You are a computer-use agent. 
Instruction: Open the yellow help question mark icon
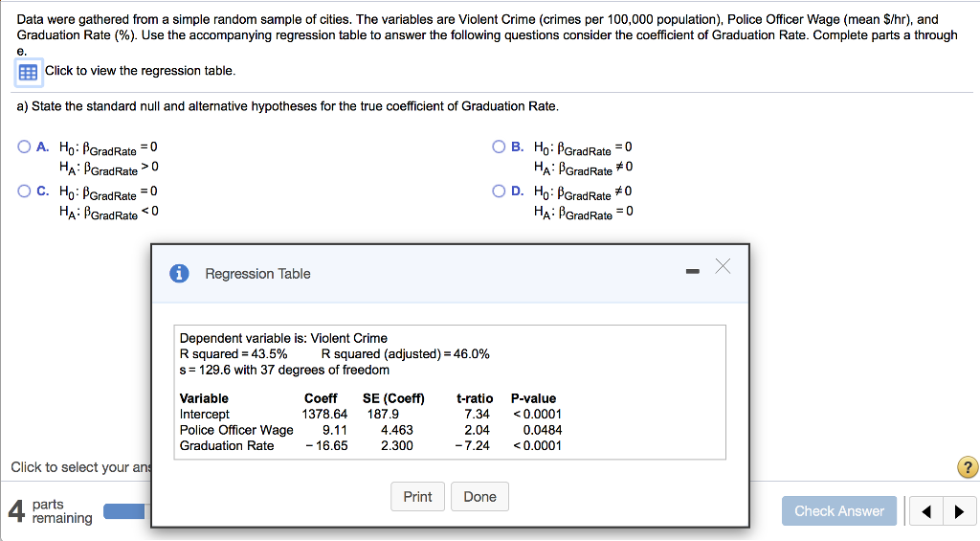pyautogui.click(x=968, y=467)
